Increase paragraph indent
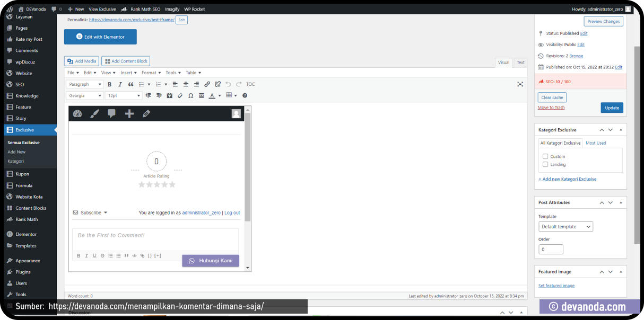The image size is (644, 320). pyautogui.click(x=159, y=95)
